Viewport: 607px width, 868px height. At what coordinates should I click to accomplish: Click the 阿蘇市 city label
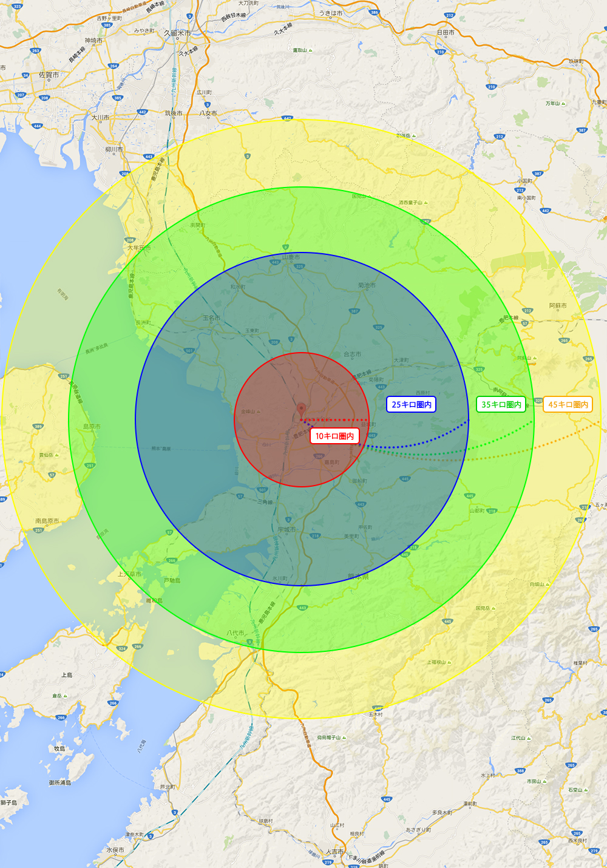[x=558, y=305]
